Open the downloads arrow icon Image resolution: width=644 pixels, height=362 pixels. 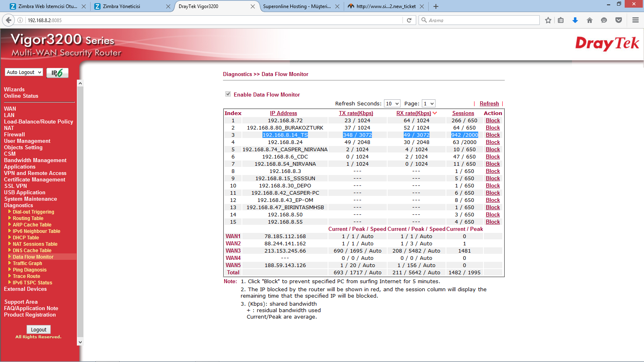[x=575, y=20]
